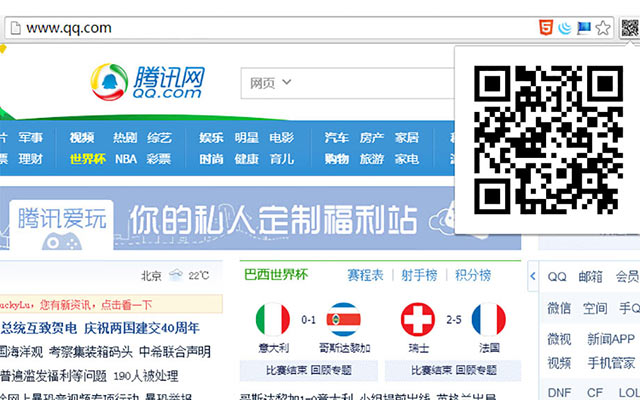This screenshot has height=400, width=640.
Task: Open the 育儿 navigation link
Action: [282, 159]
